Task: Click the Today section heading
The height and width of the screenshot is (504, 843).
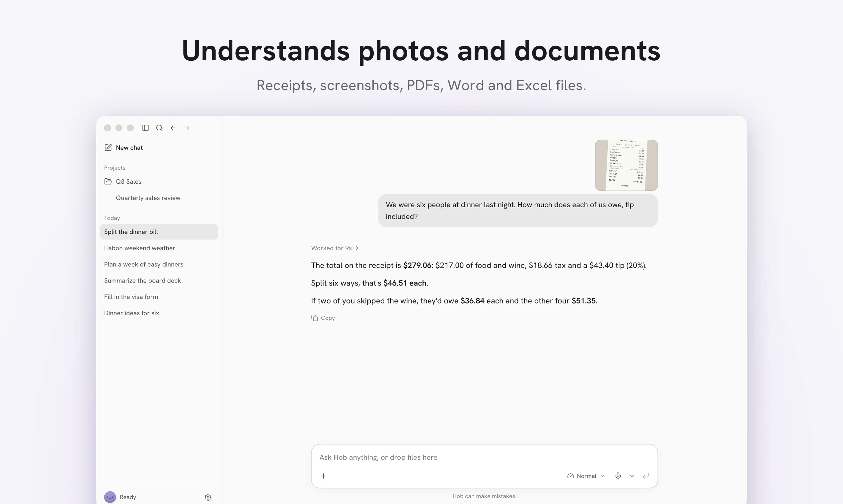Action: point(112,218)
